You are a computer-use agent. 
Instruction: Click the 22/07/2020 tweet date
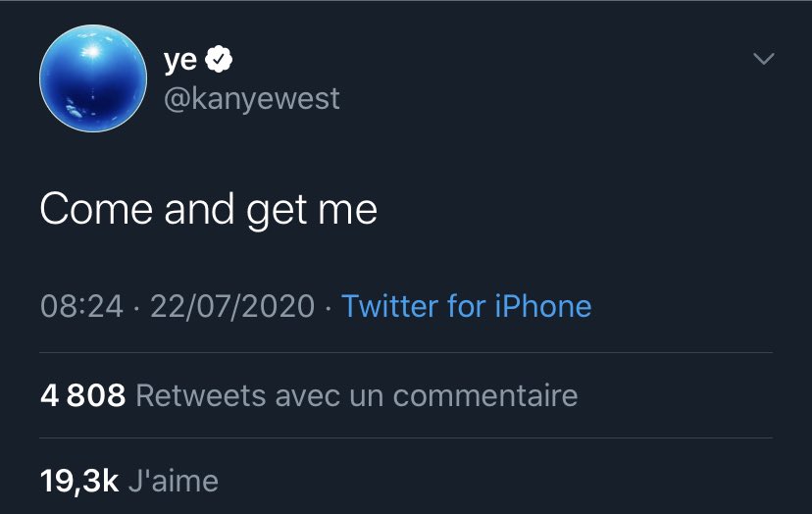point(232,306)
